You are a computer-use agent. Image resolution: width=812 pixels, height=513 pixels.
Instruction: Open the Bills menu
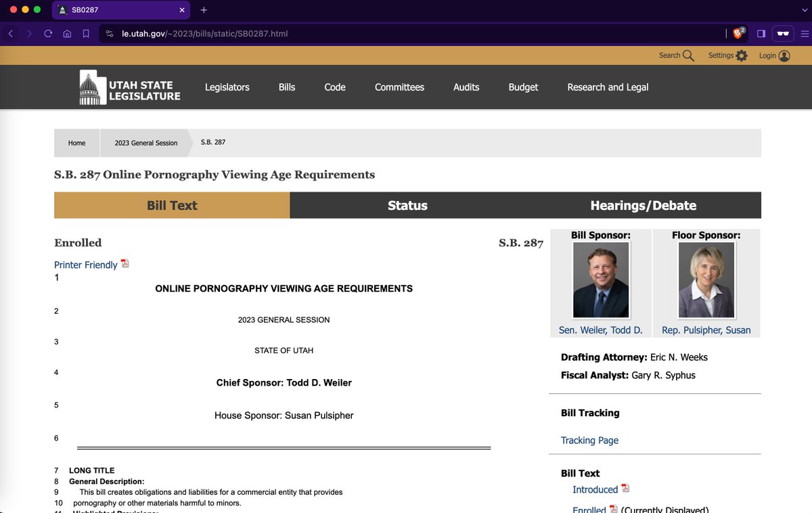pyautogui.click(x=287, y=87)
